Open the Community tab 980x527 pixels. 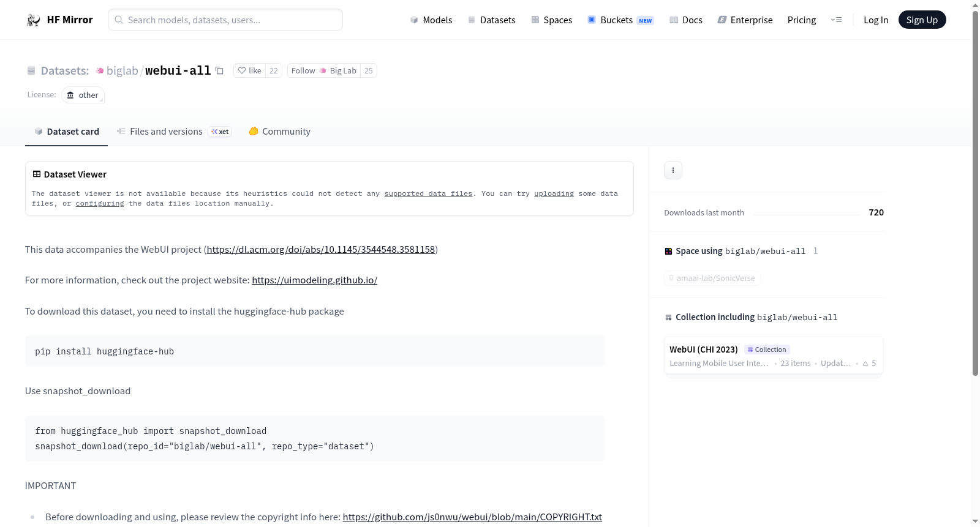point(280,132)
